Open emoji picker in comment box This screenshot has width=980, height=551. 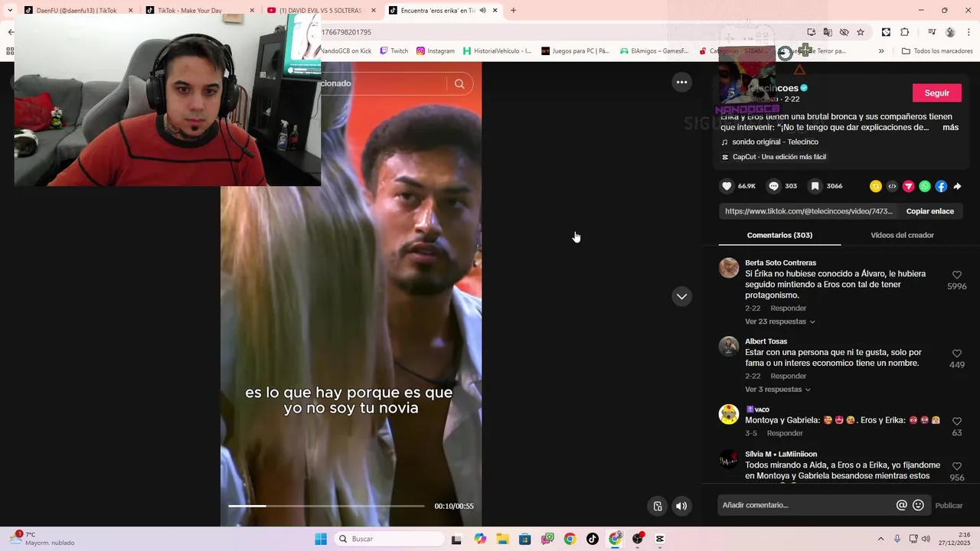(919, 505)
